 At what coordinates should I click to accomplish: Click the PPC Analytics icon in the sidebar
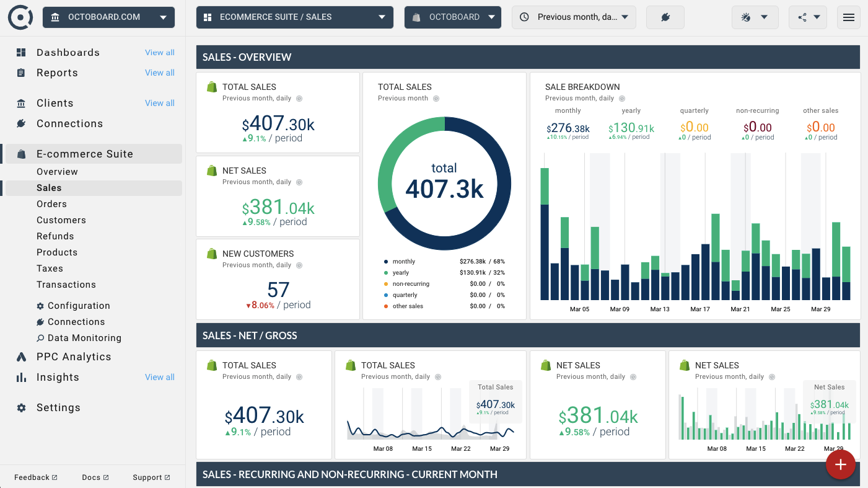point(22,357)
